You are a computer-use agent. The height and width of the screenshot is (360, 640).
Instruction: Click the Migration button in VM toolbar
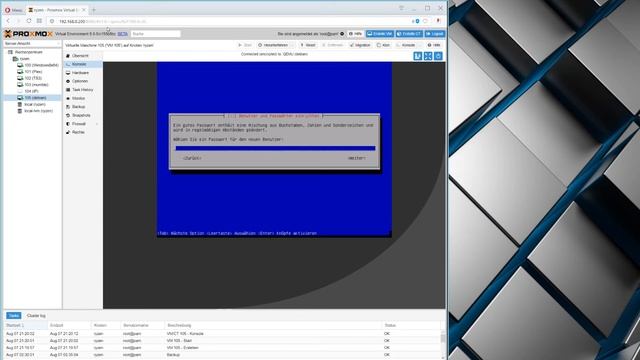[360, 45]
